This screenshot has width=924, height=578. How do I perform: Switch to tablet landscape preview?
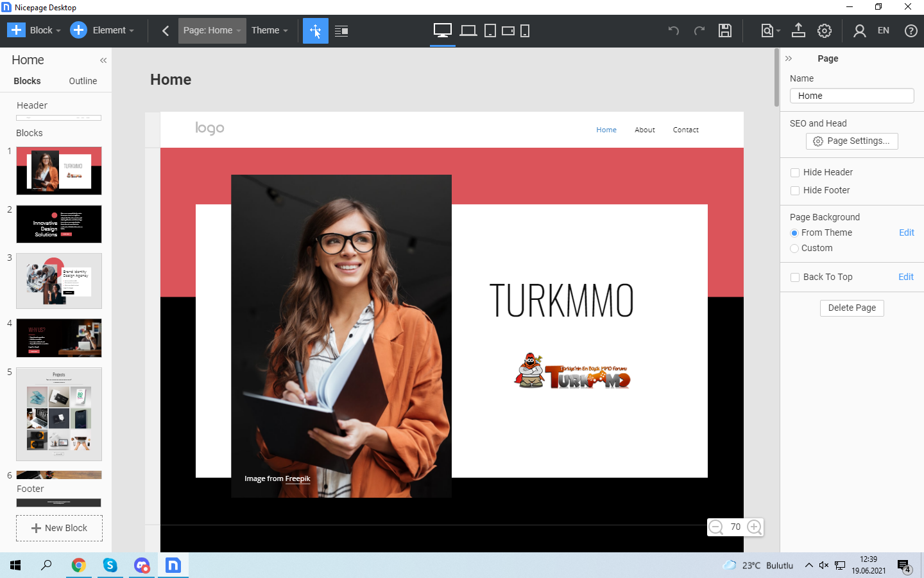[x=508, y=30]
